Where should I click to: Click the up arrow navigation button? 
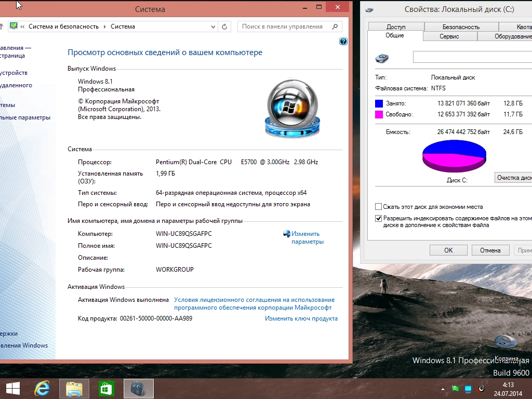coord(2,26)
